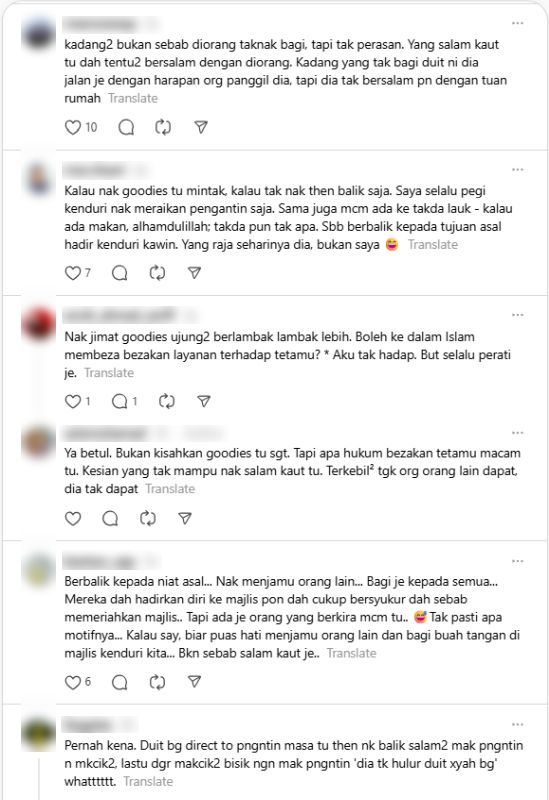
Task: Translate the 'Berbalik kepada niat asal' comment
Action: pyautogui.click(x=351, y=653)
